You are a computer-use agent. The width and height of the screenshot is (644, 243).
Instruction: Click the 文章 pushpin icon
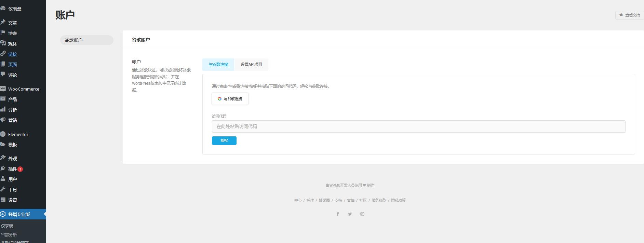tap(3, 23)
